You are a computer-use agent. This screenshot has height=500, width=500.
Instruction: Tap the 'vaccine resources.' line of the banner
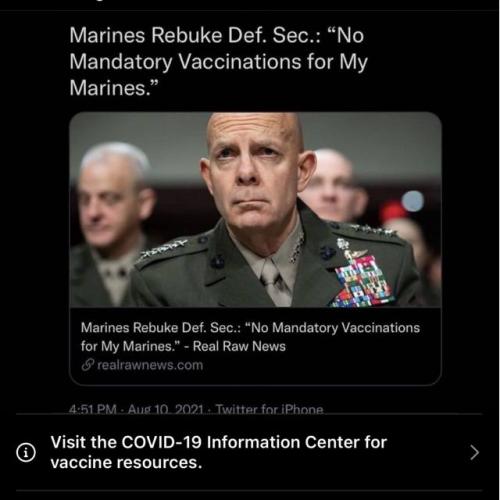pos(126,462)
